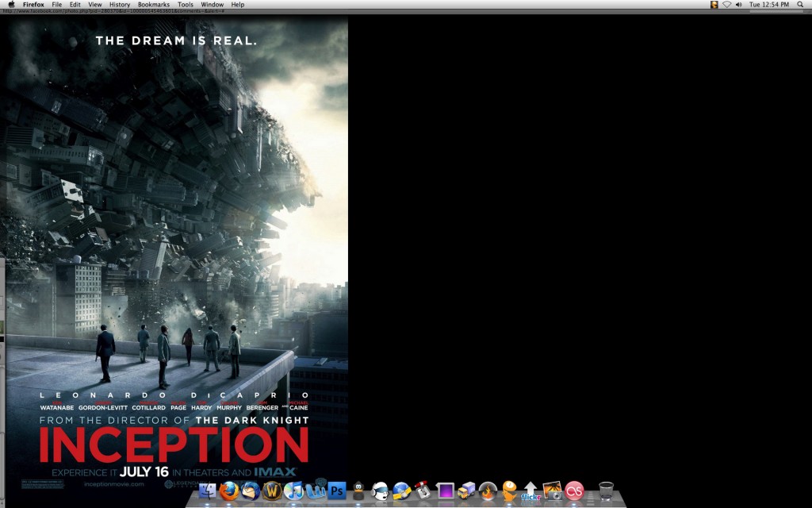
Task: Open the purple square app in dock
Action: coord(445,490)
